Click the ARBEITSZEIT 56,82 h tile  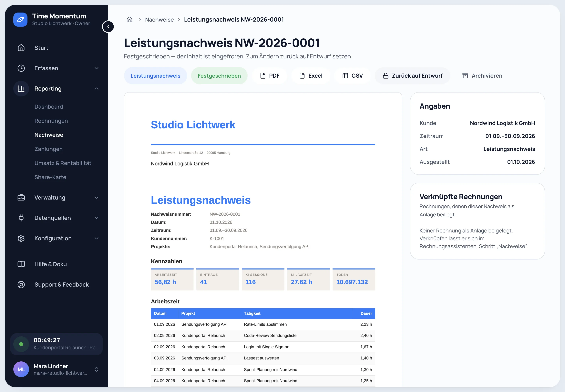[x=172, y=279]
